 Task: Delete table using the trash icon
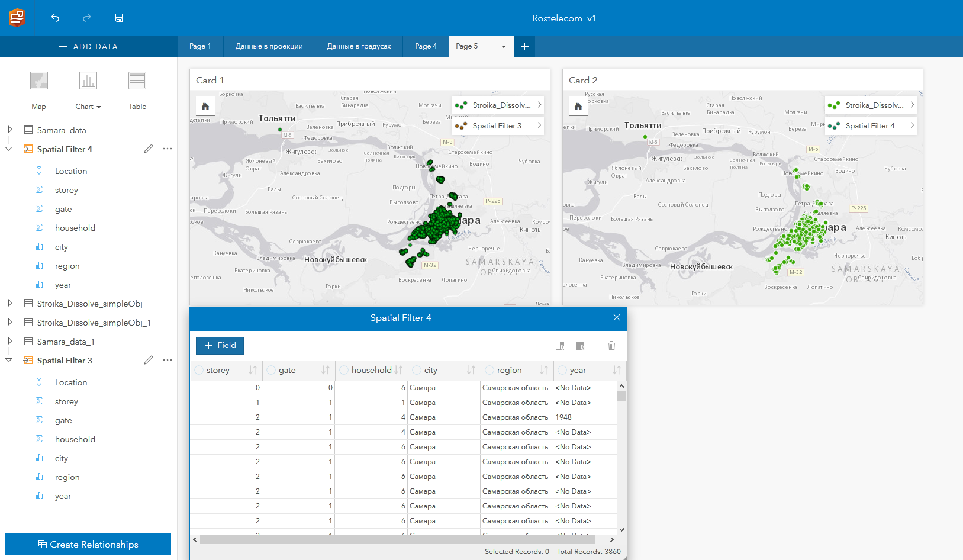[611, 345]
